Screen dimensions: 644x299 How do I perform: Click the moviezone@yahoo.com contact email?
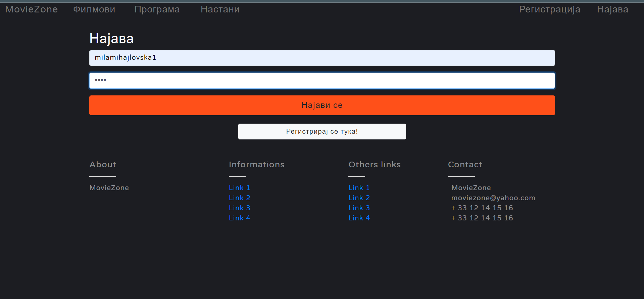pyautogui.click(x=493, y=198)
